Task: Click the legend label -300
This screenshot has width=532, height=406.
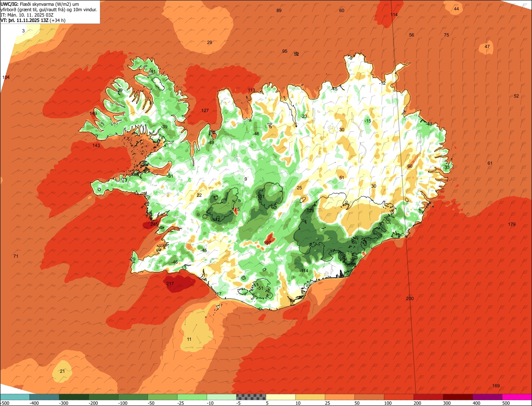Action: coord(63,403)
